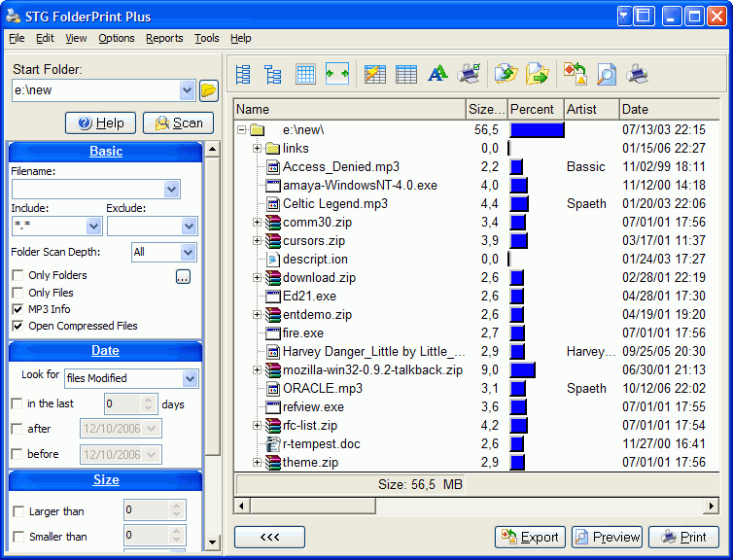
Task: Open the font settings double-A icon
Action: (x=437, y=74)
